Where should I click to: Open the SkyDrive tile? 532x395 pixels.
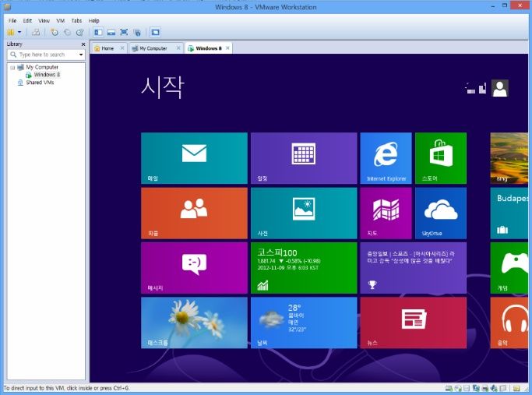(x=441, y=213)
